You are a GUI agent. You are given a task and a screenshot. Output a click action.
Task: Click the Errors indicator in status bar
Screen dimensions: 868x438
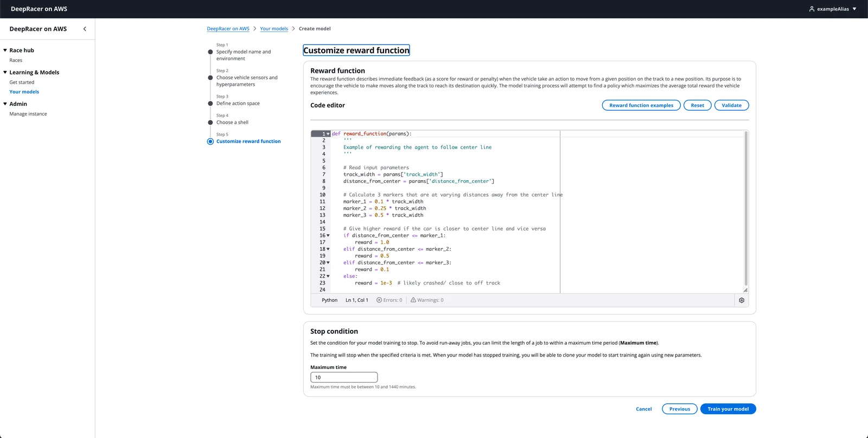pos(390,300)
